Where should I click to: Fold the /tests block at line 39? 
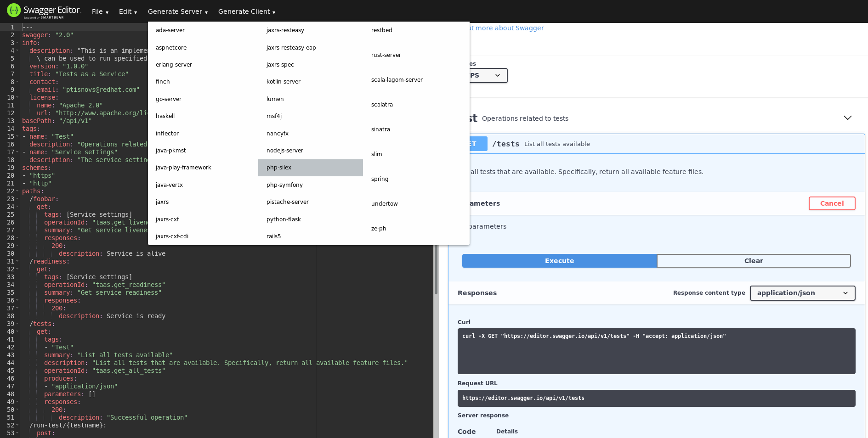click(x=17, y=324)
